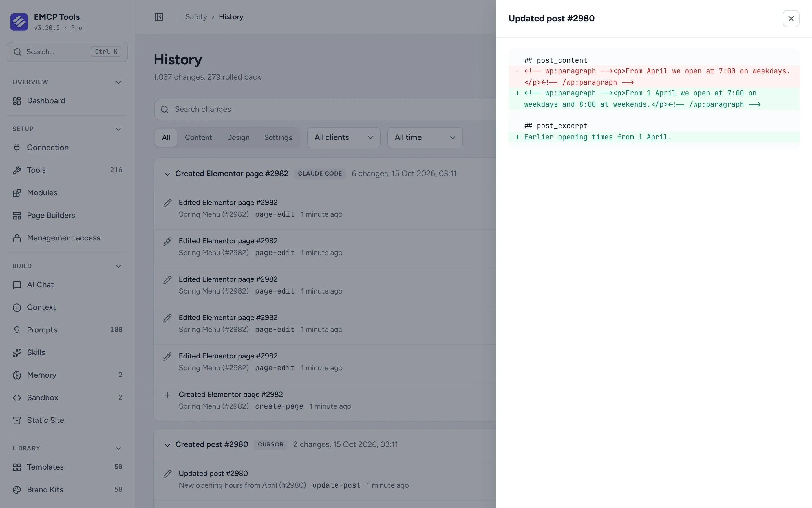Image resolution: width=812 pixels, height=508 pixels.
Task: Open the Connection plug item
Action: click(67, 148)
